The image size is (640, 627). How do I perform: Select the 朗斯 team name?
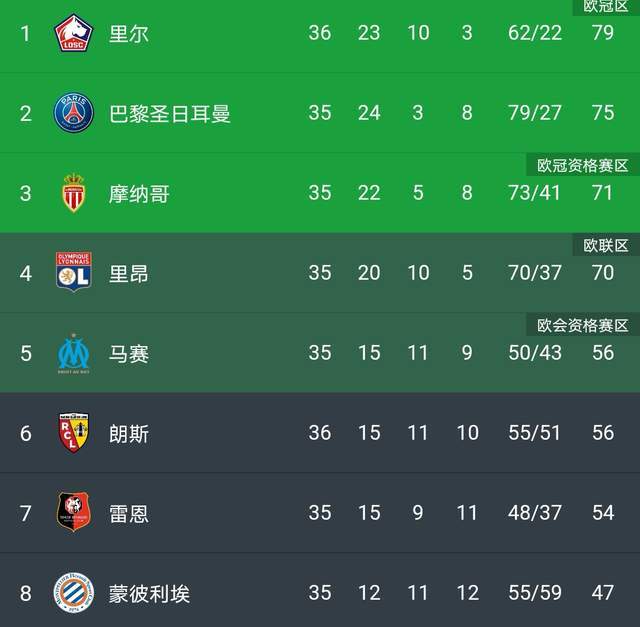[x=129, y=434]
